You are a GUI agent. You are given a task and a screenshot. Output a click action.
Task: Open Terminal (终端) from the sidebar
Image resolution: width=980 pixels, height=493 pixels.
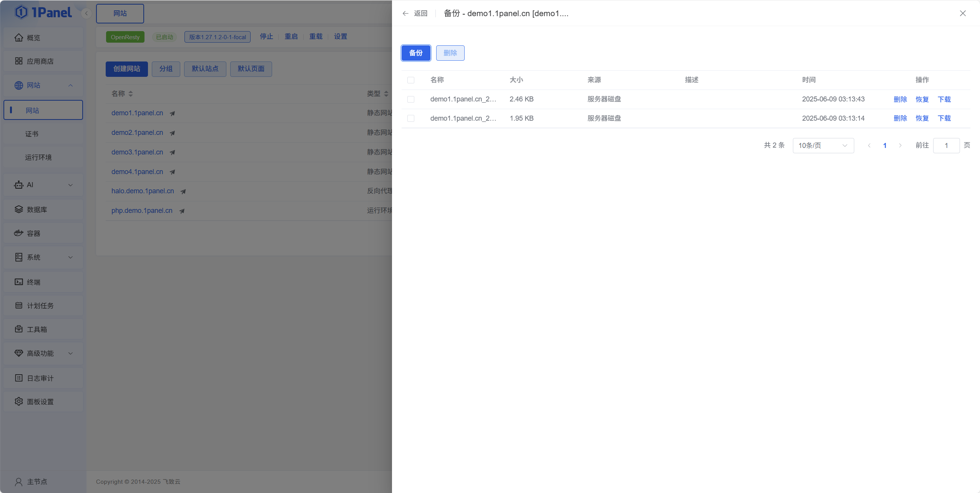[33, 282]
